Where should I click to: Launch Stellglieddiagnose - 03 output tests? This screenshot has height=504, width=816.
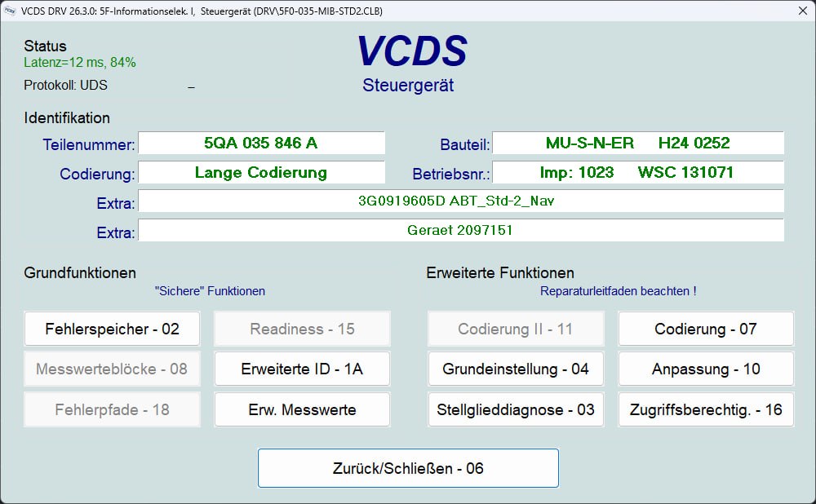click(x=516, y=409)
